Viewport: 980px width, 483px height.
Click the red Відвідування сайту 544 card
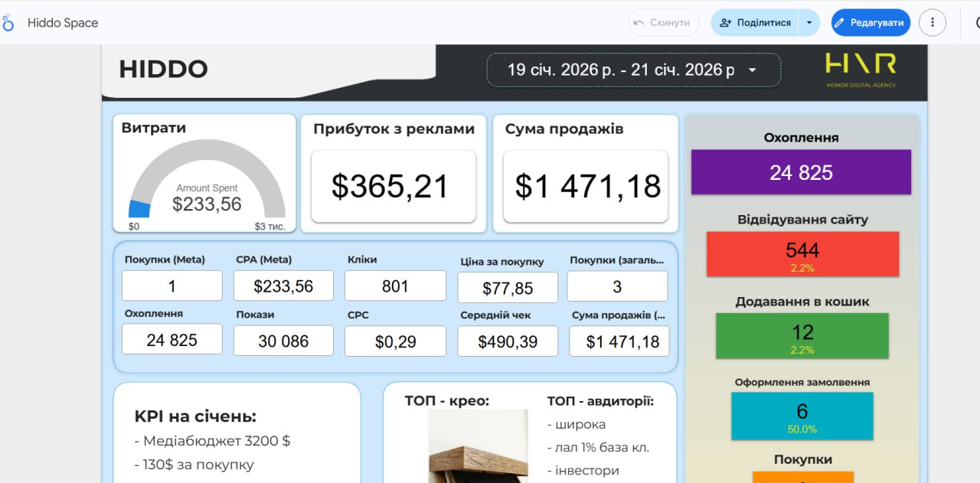click(802, 254)
